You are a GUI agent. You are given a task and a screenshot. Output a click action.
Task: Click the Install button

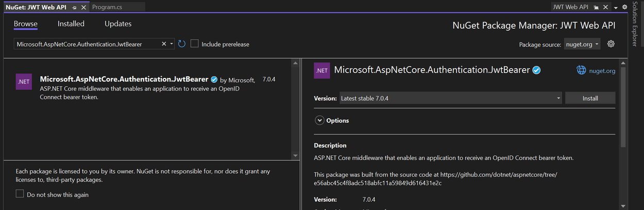590,98
